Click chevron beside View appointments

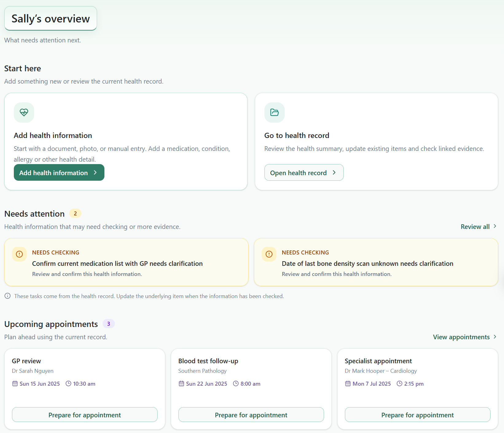pyautogui.click(x=495, y=337)
